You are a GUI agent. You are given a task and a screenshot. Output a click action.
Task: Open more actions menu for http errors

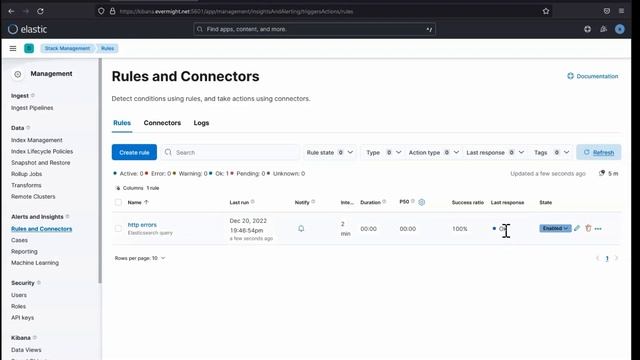pos(598,229)
